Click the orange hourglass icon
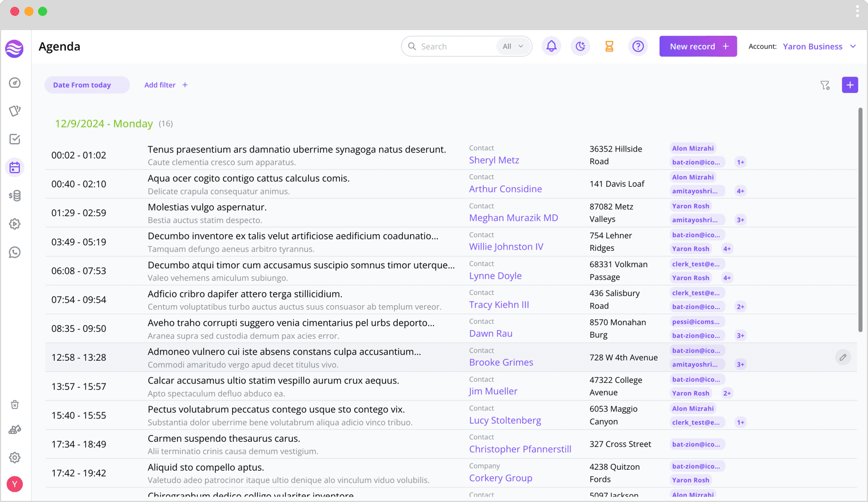868x502 pixels. coord(609,47)
